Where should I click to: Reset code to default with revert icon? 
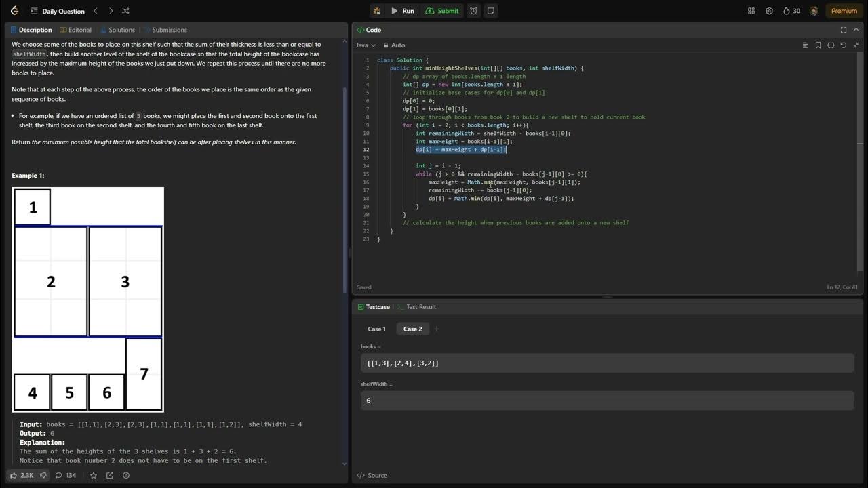843,45
